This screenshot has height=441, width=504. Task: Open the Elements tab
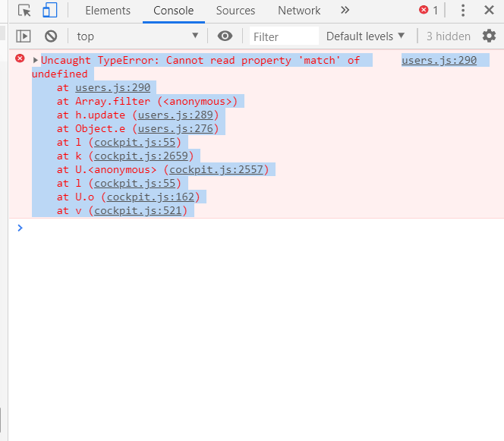108,11
